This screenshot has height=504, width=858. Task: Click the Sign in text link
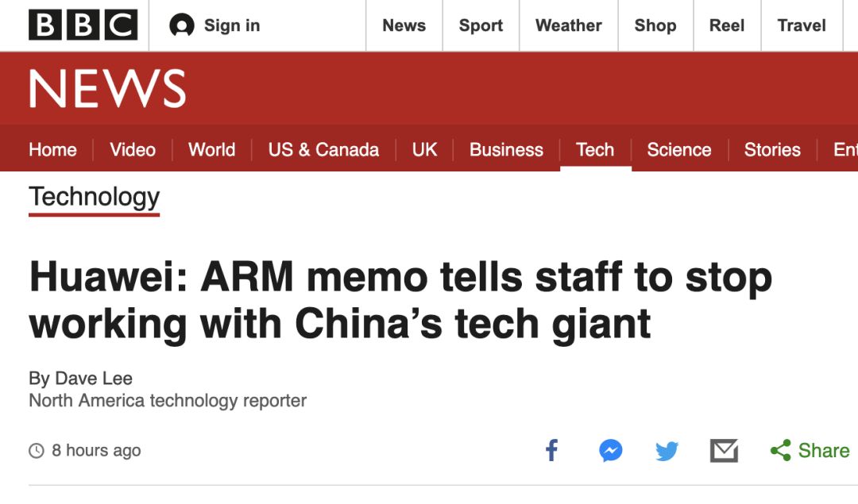[x=232, y=25]
